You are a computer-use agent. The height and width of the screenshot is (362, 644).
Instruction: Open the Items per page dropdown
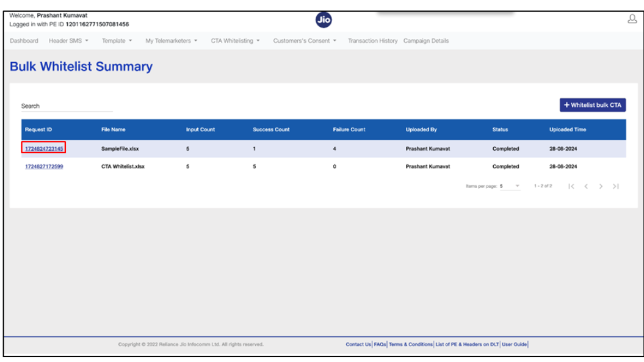(510, 186)
